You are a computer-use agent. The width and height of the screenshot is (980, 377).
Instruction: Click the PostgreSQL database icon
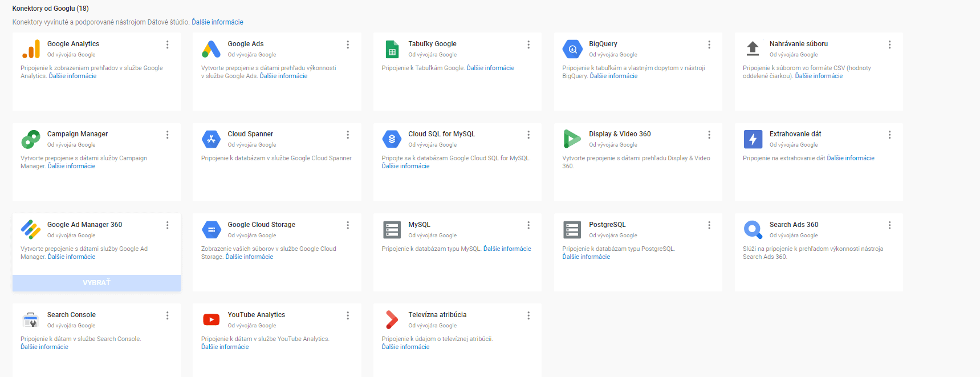pyautogui.click(x=572, y=230)
